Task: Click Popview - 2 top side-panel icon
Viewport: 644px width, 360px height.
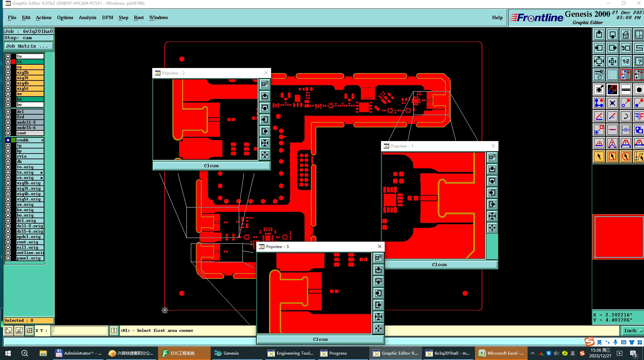Action: 265,84
